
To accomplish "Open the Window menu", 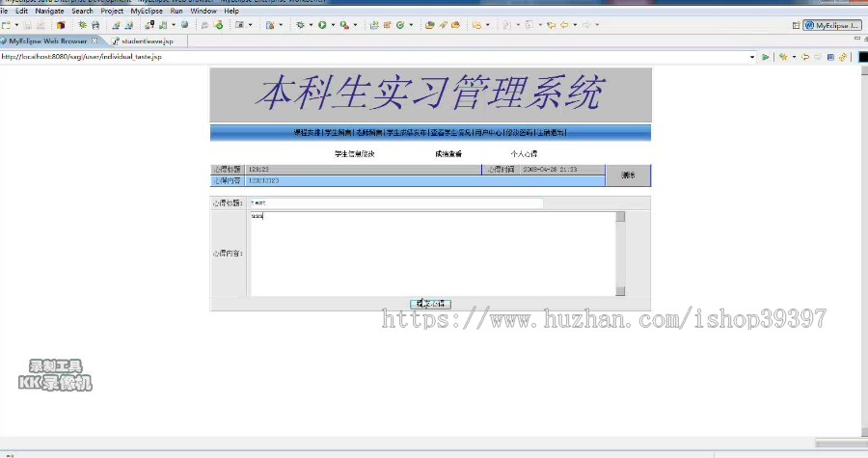I will [203, 11].
